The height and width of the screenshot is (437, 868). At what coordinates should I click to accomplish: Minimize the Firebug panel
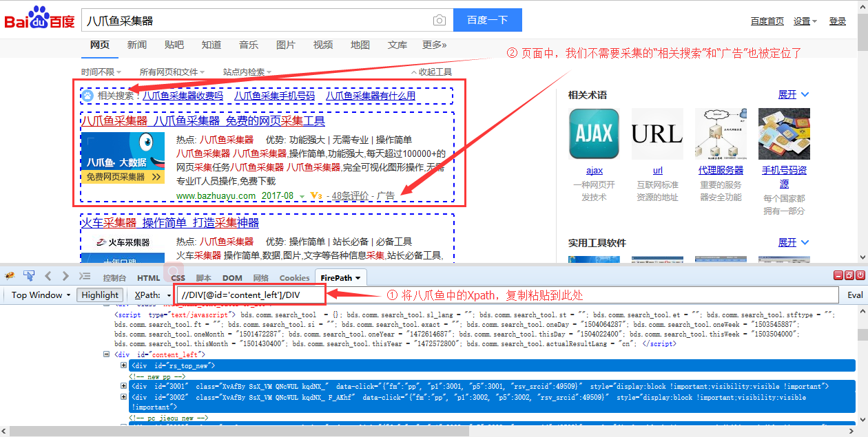pyautogui.click(x=838, y=275)
